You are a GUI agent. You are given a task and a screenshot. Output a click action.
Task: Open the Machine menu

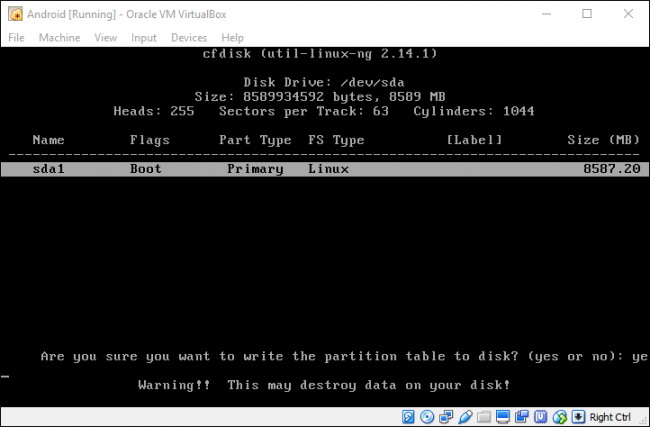(x=59, y=37)
